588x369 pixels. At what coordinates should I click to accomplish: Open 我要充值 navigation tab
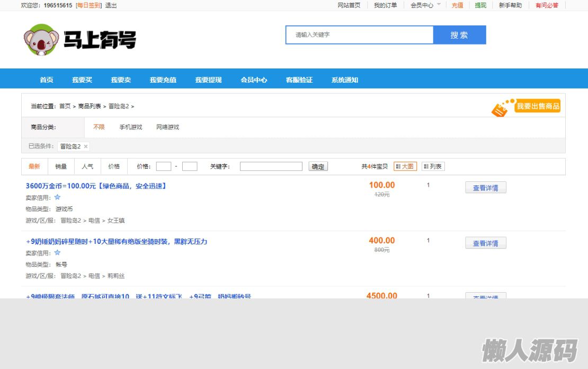click(163, 80)
